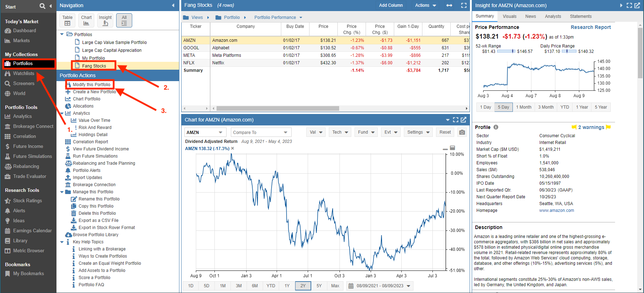
Task: Open the Val chart dropdown
Action: coord(316,132)
